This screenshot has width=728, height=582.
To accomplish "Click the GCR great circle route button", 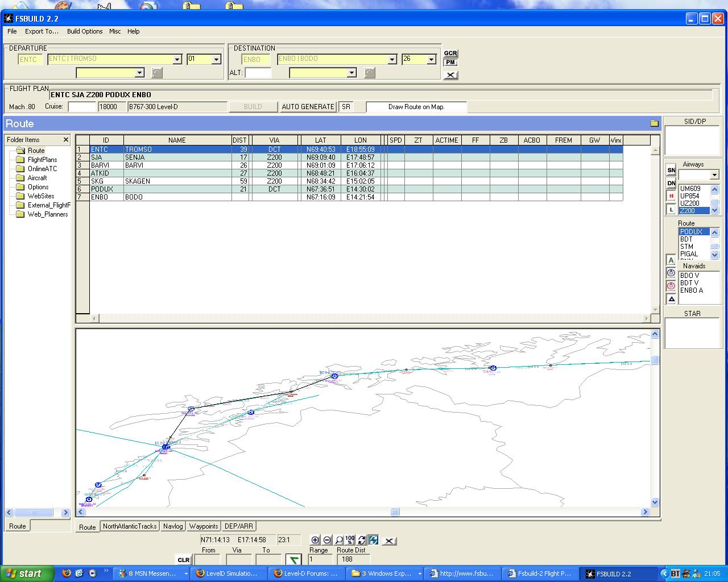I will point(450,53).
